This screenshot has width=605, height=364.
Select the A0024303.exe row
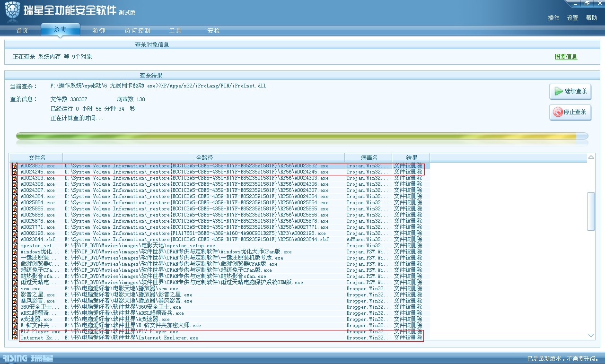pos(220,178)
